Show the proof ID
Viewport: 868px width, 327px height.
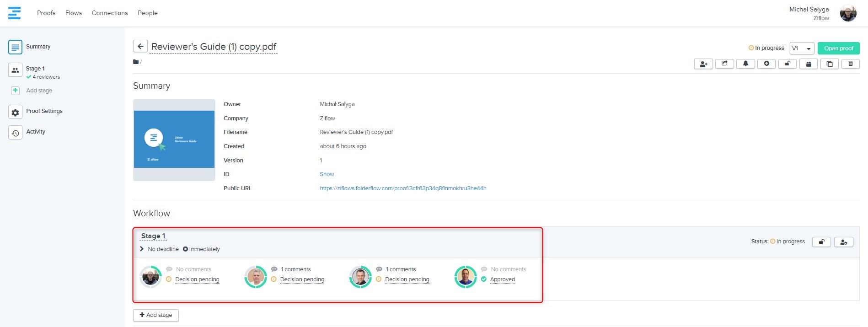pyautogui.click(x=327, y=174)
